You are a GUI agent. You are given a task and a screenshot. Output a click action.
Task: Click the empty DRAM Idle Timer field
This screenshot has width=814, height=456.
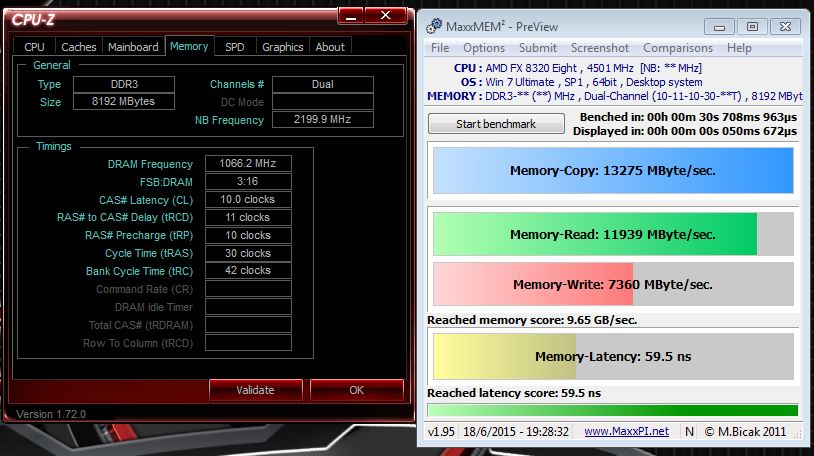pyautogui.click(x=248, y=307)
